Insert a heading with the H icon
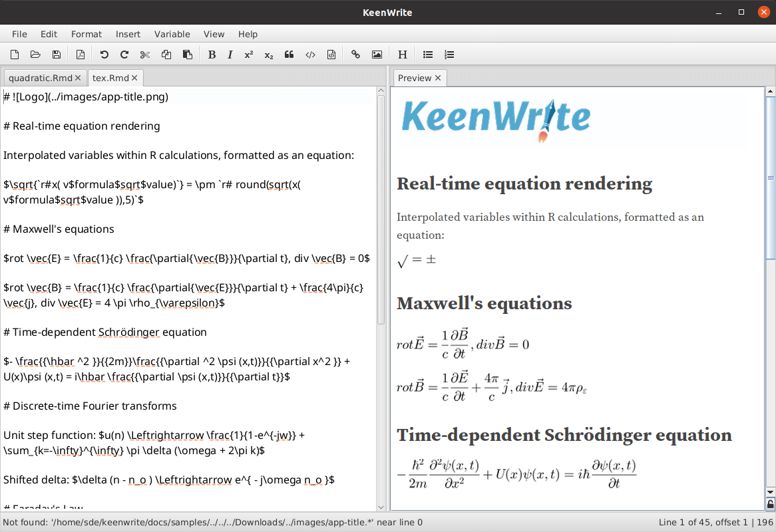 (x=403, y=55)
